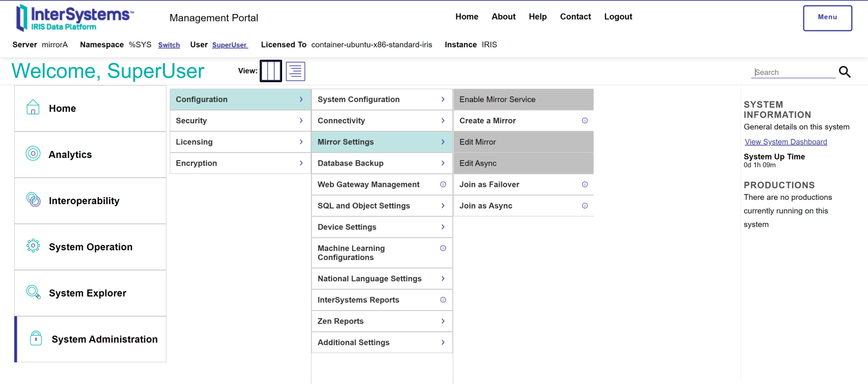Select Join as Failover menu item
The height and width of the screenshot is (392, 868).
489,185
